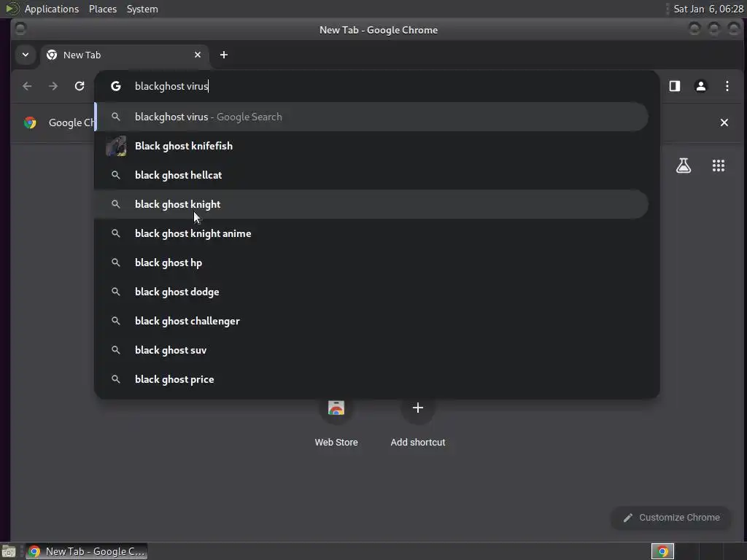Open the profile avatar icon
Screen dimensions: 747x560
coord(701,86)
